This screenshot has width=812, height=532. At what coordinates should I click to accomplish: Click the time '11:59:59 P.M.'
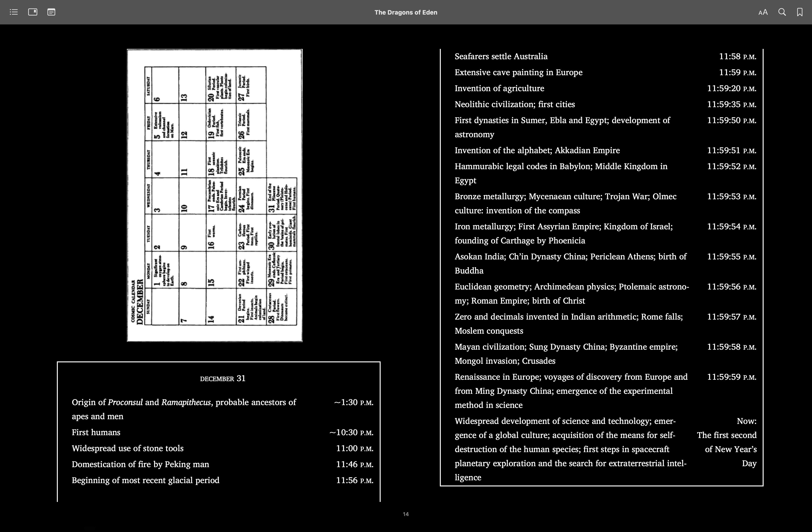tap(731, 377)
